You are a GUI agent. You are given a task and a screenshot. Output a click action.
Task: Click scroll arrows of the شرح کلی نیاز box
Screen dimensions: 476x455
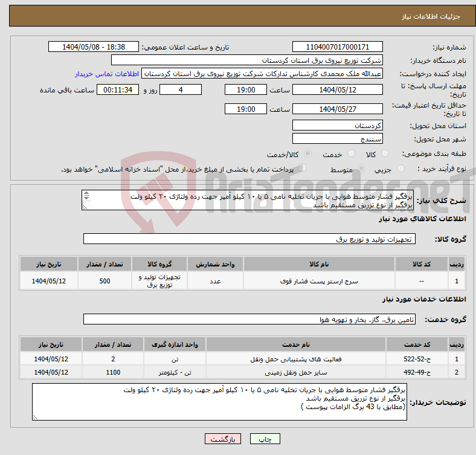click(x=86, y=196)
